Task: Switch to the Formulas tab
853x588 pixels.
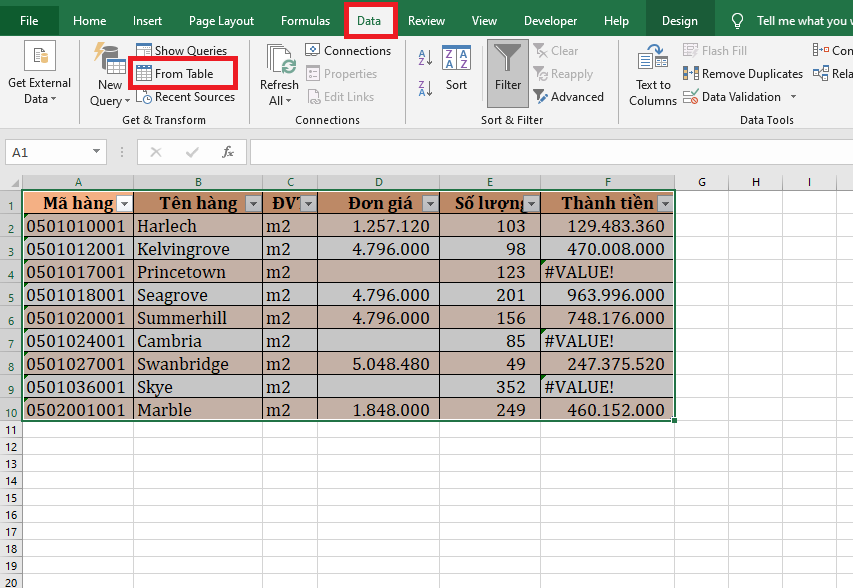Action: click(305, 21)
